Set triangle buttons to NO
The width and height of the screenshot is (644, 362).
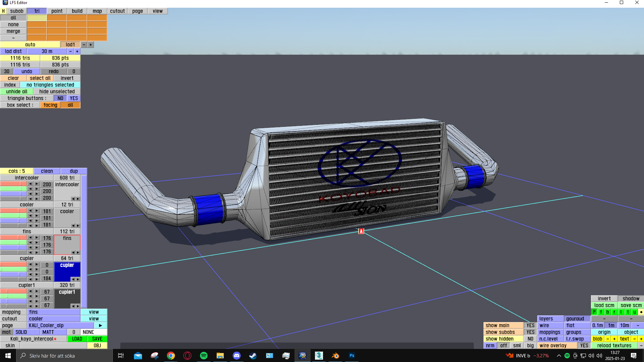pos(60,98)
